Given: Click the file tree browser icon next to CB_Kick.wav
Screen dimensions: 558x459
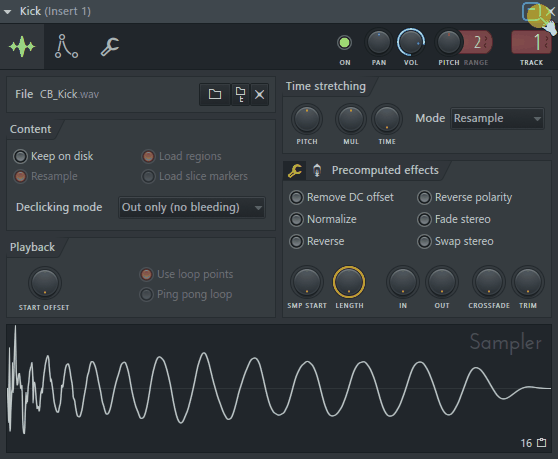Looking at the screenshot, I should pos(241,94).
